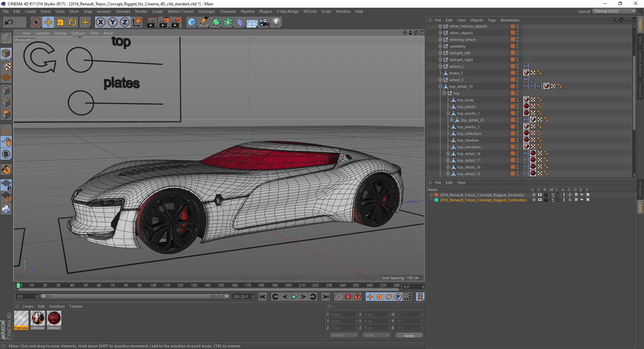Add a Floor environment object

tap(252, 22)
